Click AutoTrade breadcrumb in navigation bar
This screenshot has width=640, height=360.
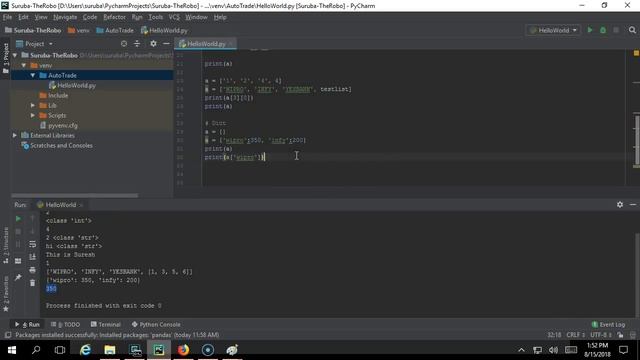[x=115, y=30]
